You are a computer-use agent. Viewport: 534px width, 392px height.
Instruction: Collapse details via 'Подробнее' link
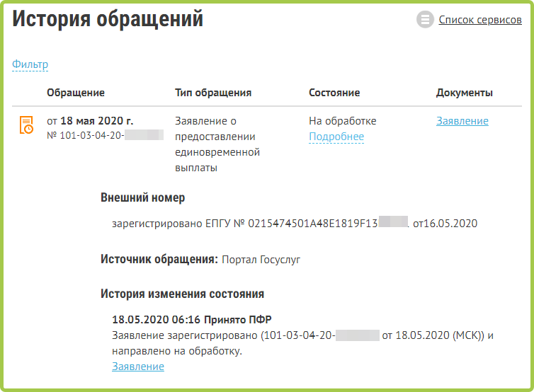[x=336, y=137]
